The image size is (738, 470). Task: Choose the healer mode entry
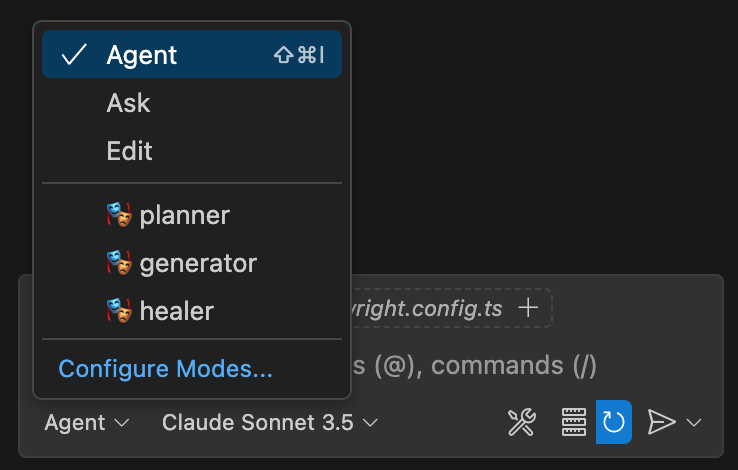point(176,311)
